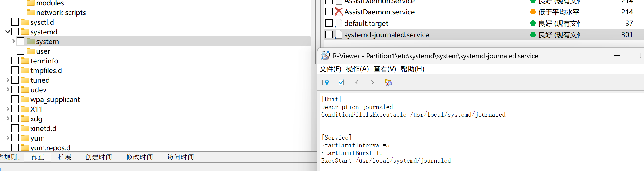The image size is (644, 171).
Task: Tick the checkbox next to network-scripts folder
Action: point(21,12)
